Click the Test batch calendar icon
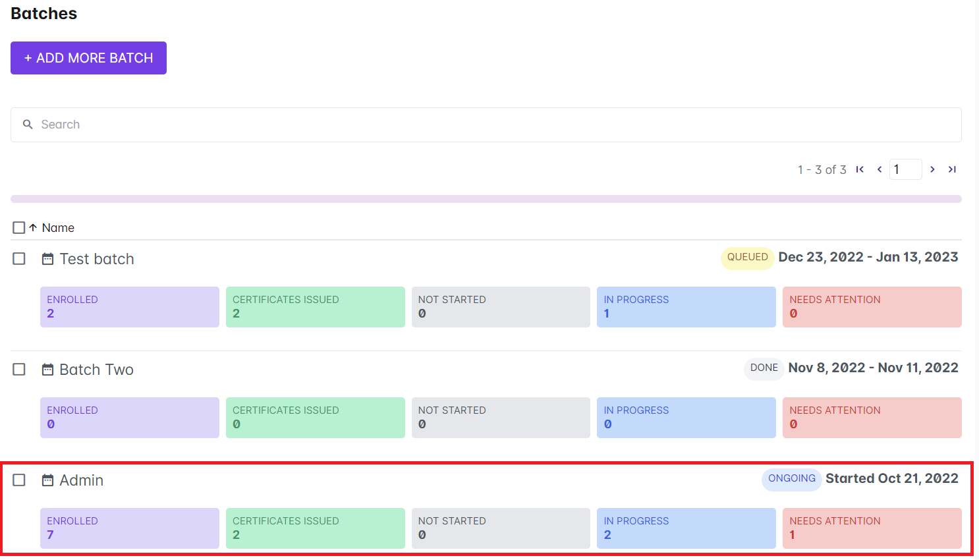The width and height of the screenshot is (979, 560). click(47, 259)
